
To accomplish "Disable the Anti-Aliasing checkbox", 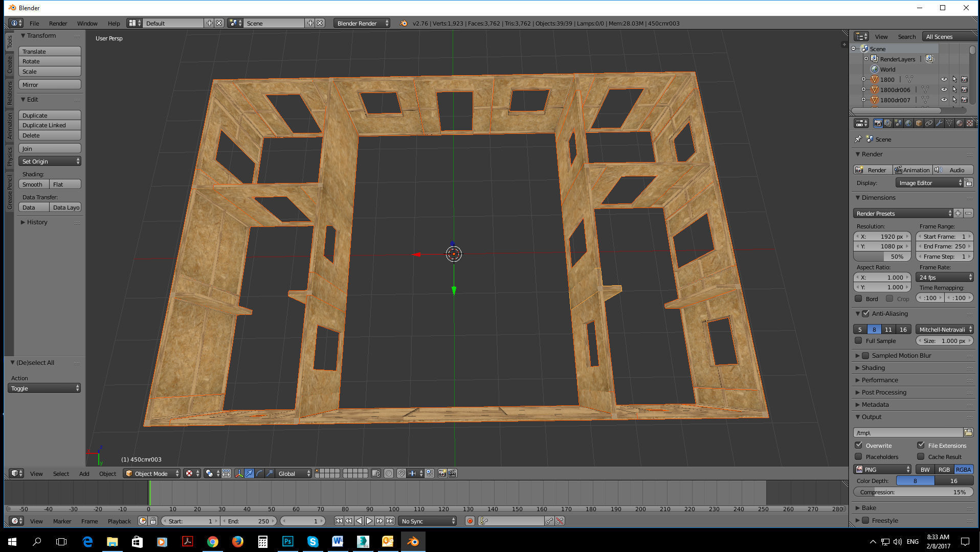I will tap(865, 313).
